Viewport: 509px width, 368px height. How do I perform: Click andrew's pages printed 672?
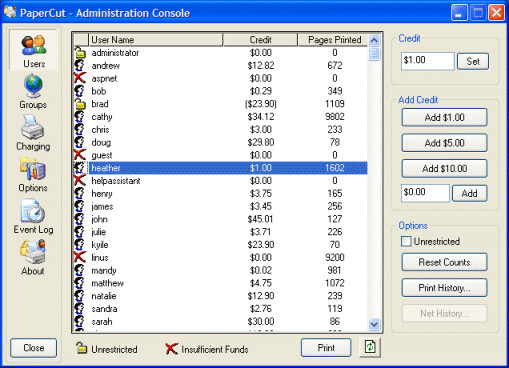(335, 65)
